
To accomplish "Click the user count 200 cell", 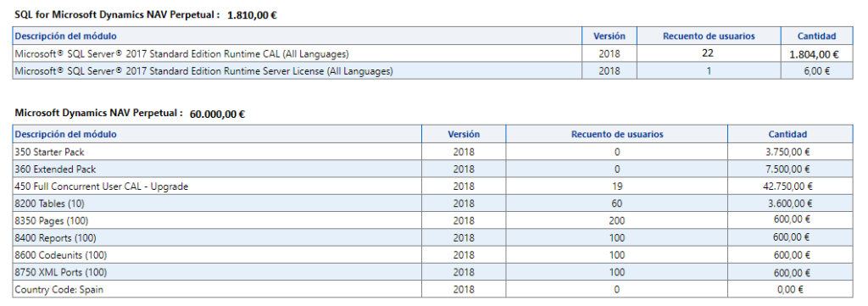I will click(x=617, y=220).
